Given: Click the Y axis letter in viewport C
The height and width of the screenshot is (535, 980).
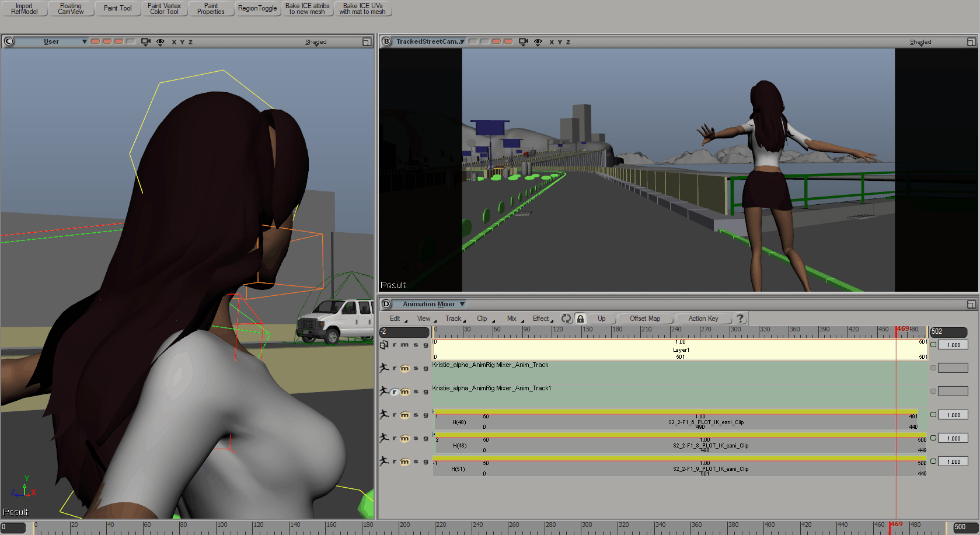Looking at the screenshot, I should tap(182, 42).
